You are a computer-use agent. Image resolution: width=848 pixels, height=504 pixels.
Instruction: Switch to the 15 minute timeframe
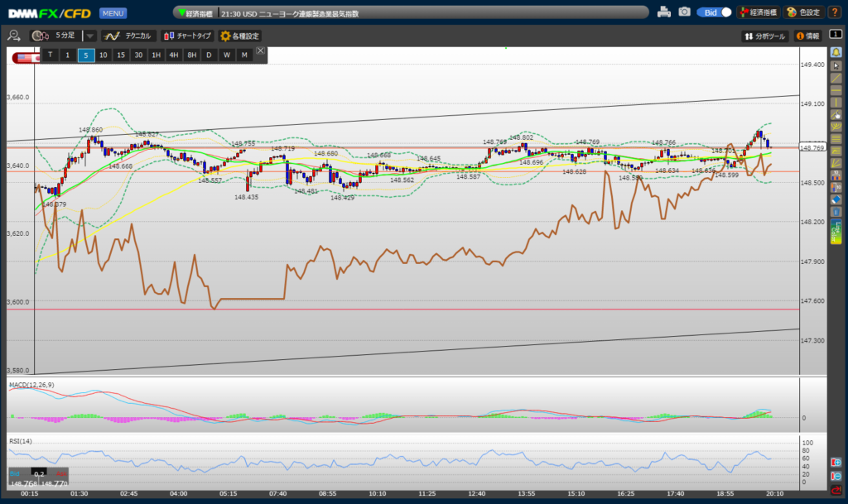pyautogui.click(x=121, y=55)
